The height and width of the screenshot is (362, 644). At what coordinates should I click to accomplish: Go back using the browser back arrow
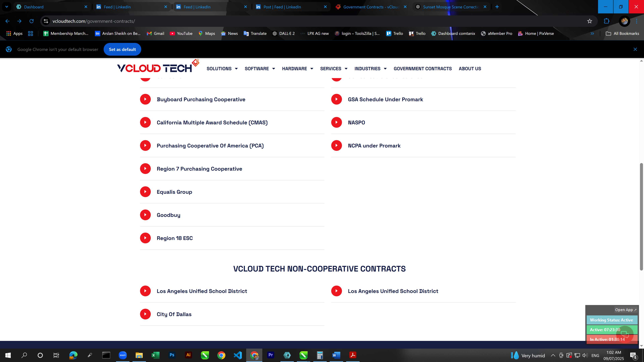tap(8, 21)
